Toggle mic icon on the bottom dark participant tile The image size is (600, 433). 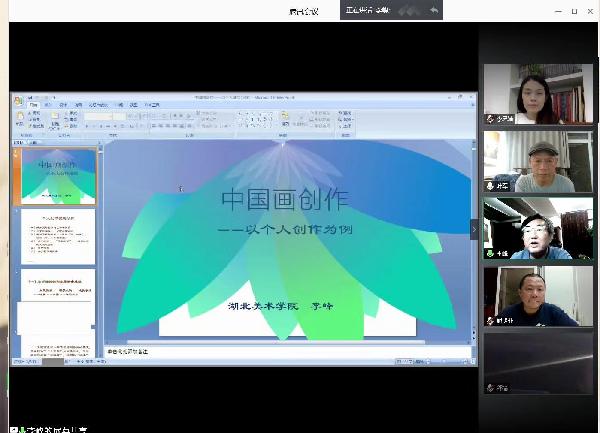tap(490, 387)
